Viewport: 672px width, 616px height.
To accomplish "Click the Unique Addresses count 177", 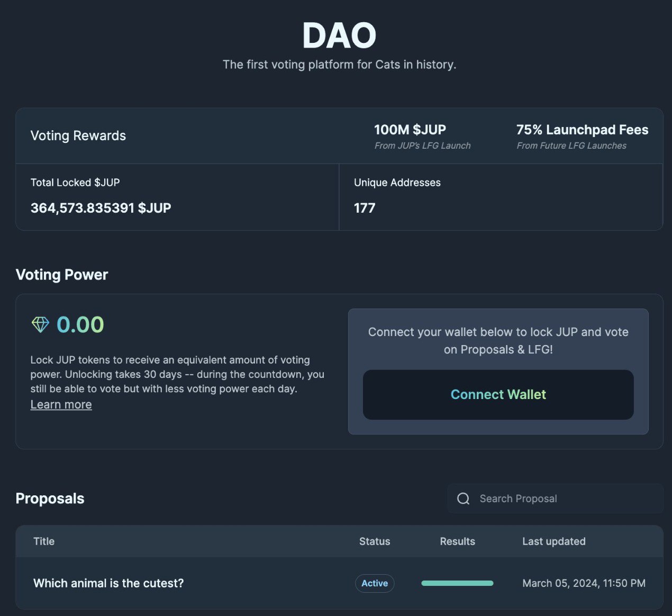I will (x=365, y=208).
